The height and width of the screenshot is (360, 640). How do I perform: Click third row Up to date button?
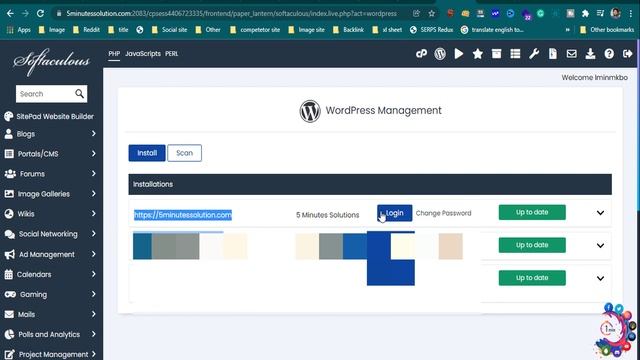click(532, 278)
